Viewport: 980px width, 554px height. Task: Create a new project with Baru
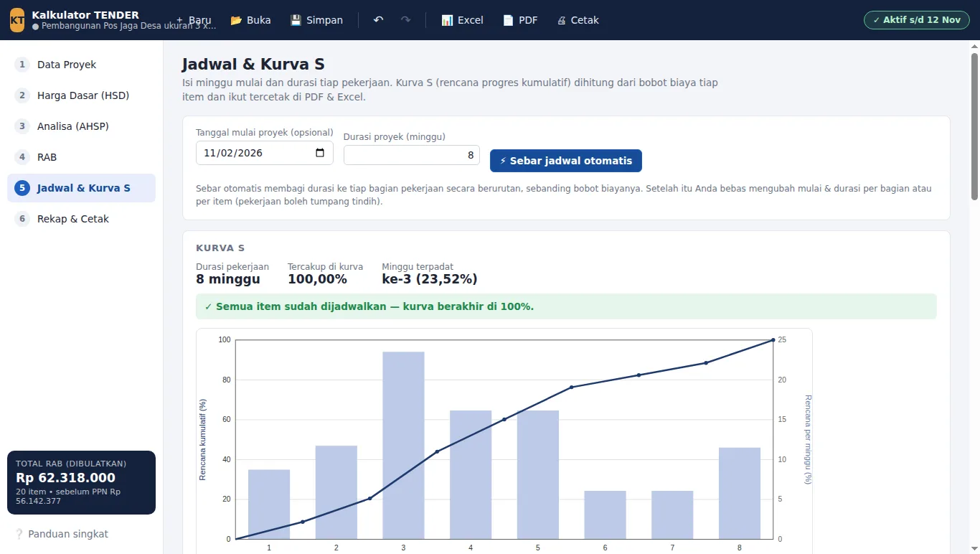coord(193,20)
